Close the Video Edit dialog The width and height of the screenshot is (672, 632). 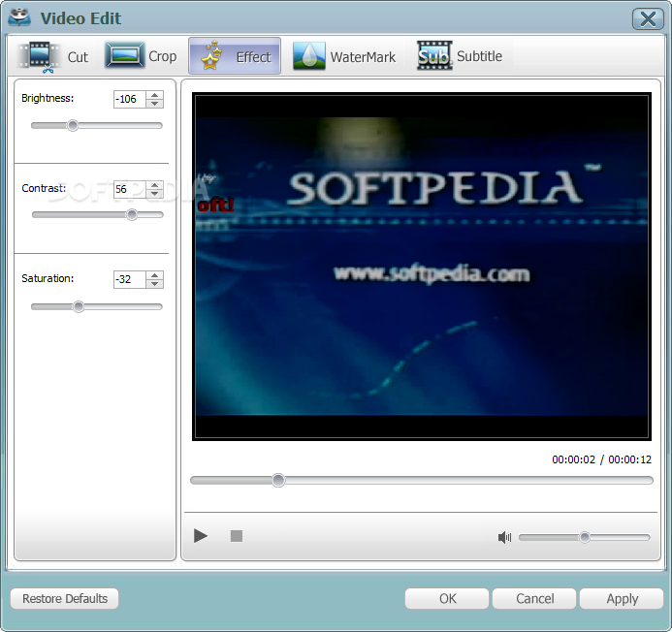(648, 18)
